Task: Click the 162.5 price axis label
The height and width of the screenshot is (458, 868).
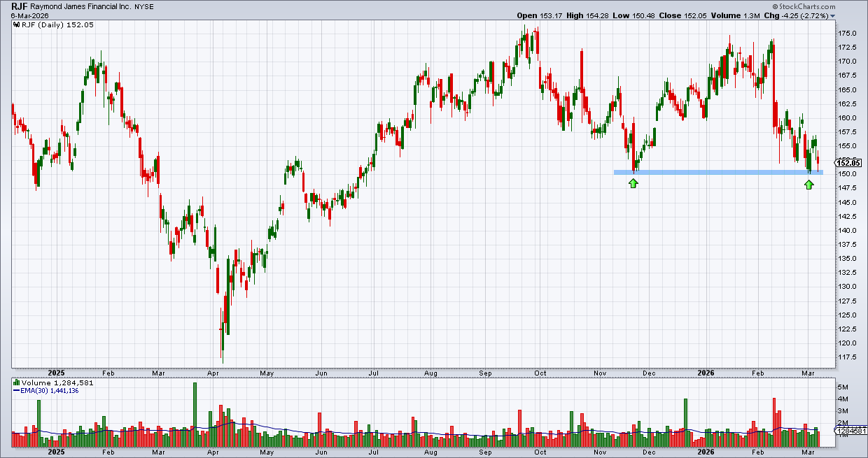Action: point(848,103)
